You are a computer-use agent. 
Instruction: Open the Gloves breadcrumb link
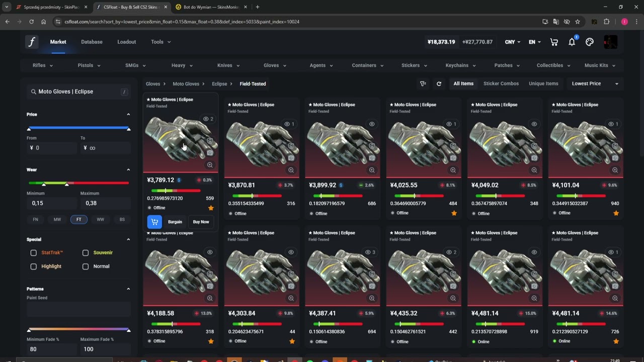(x=153, y=84)
